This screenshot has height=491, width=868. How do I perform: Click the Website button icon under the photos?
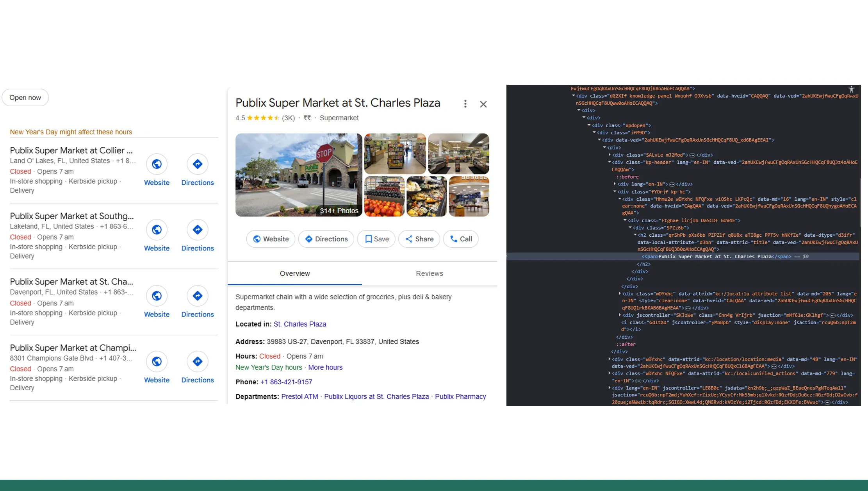point(258,239)
